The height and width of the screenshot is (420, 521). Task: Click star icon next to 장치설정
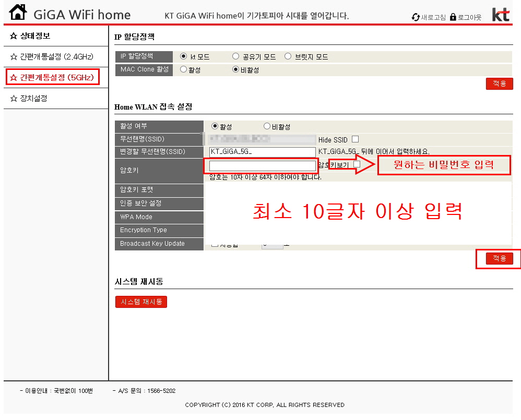13,98
